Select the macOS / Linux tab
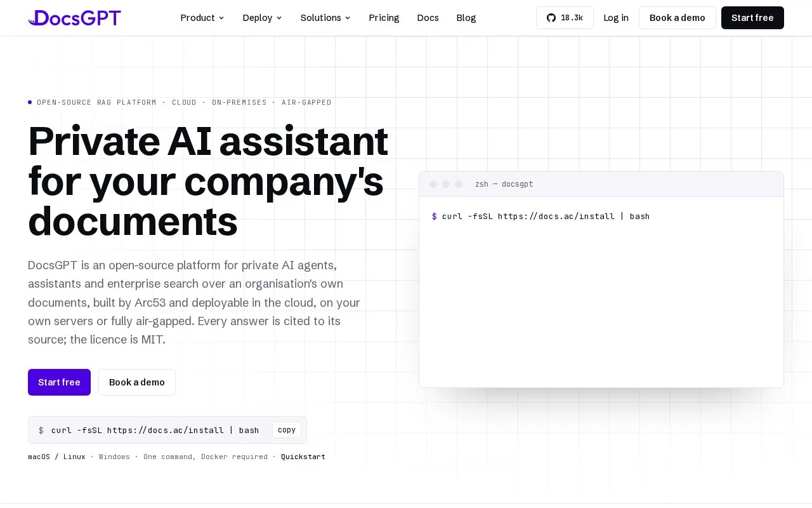Viewport: 812px width, 508px height. pyautogui.click(x=56, y=457)
